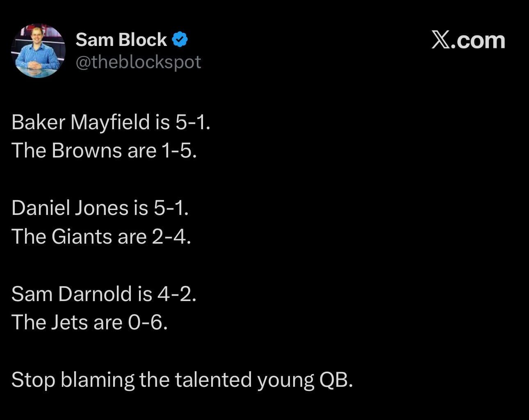The width and height of the screenshot is (529, 420).
Task: Open Sam Block's profile picture
Action: (38, 50)
